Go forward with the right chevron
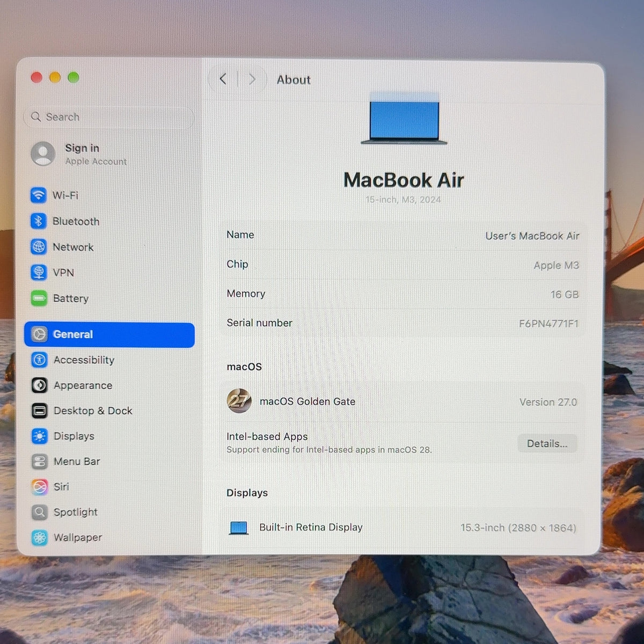This screenshot has width=644, height=644. [x=252, y=79]
